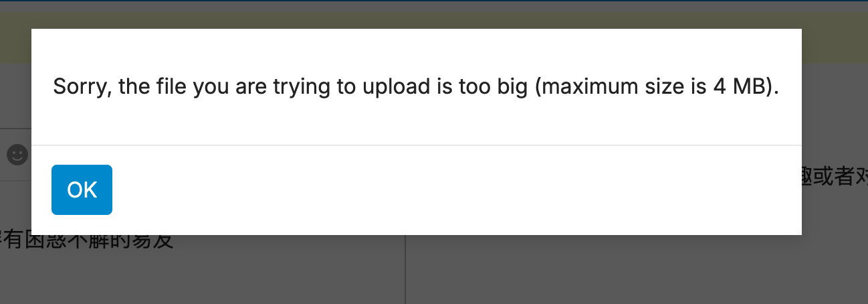
Task: Click the blue OK button
Action: [82, 189]
